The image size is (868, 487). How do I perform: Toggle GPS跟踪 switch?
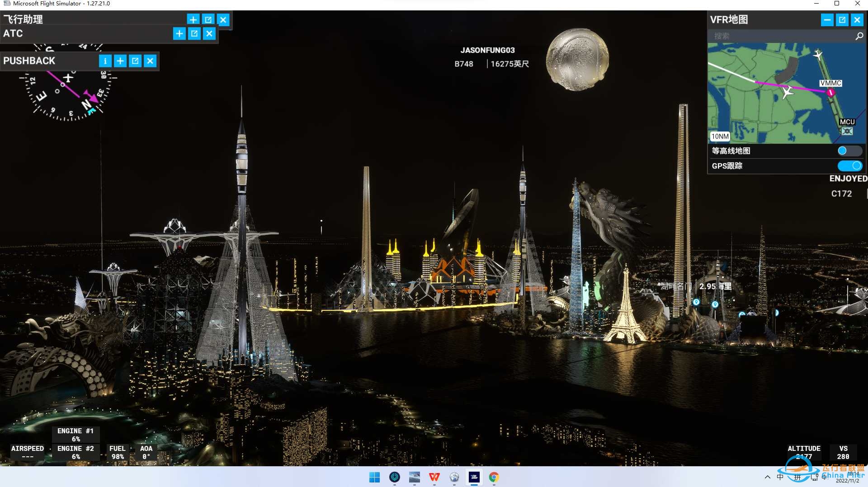(x=850, y=165)
